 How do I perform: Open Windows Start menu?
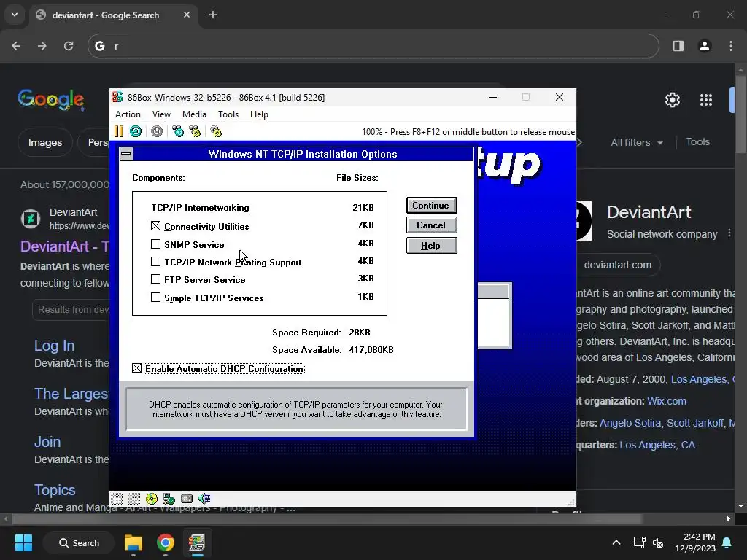(23, 542)
